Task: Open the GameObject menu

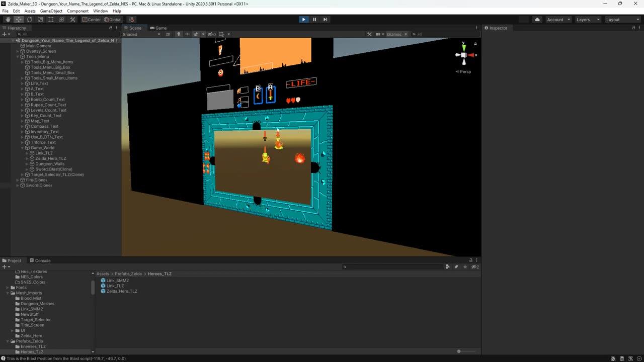Action: [51, 11]
